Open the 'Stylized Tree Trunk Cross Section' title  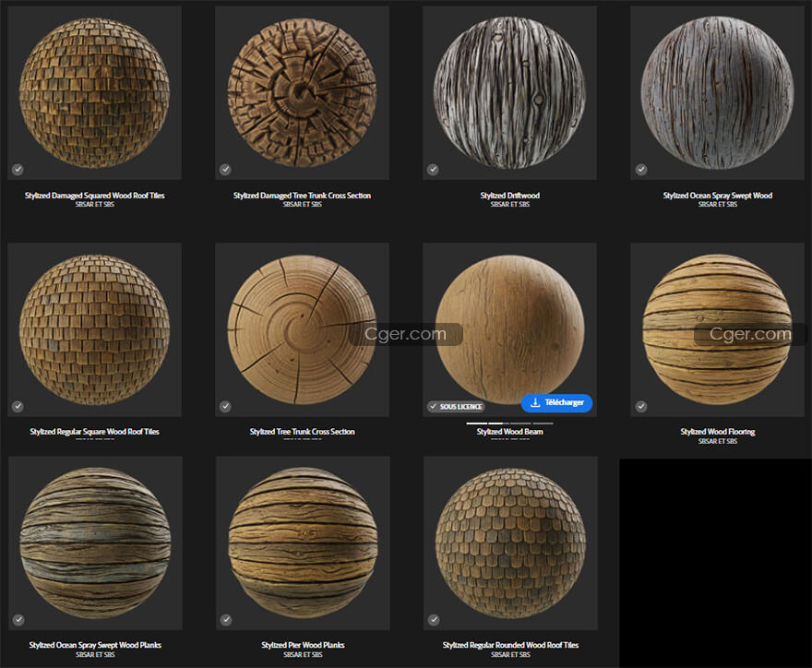pos(302,432)
